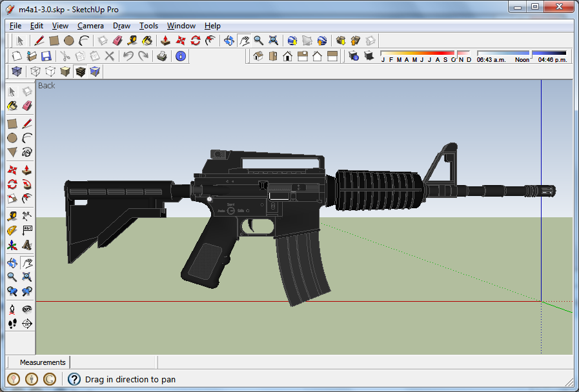Select the Text label tool

(x=27, y=230)
